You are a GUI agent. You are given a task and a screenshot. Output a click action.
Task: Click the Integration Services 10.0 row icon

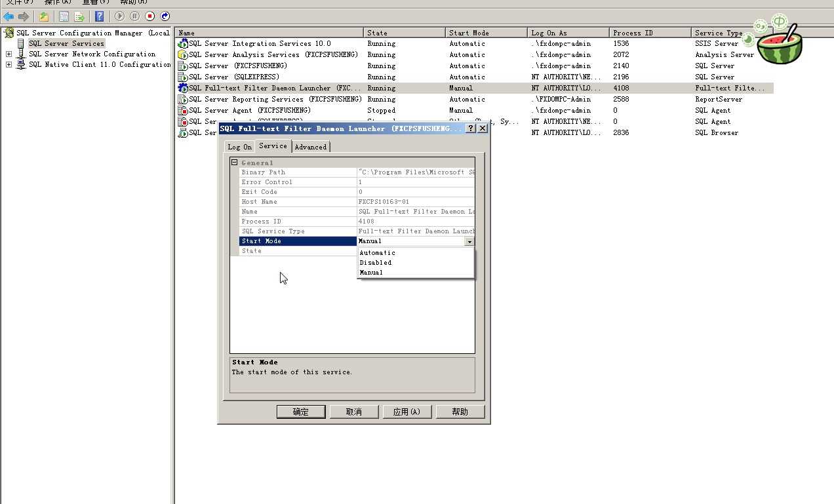[x=183, y=44]
